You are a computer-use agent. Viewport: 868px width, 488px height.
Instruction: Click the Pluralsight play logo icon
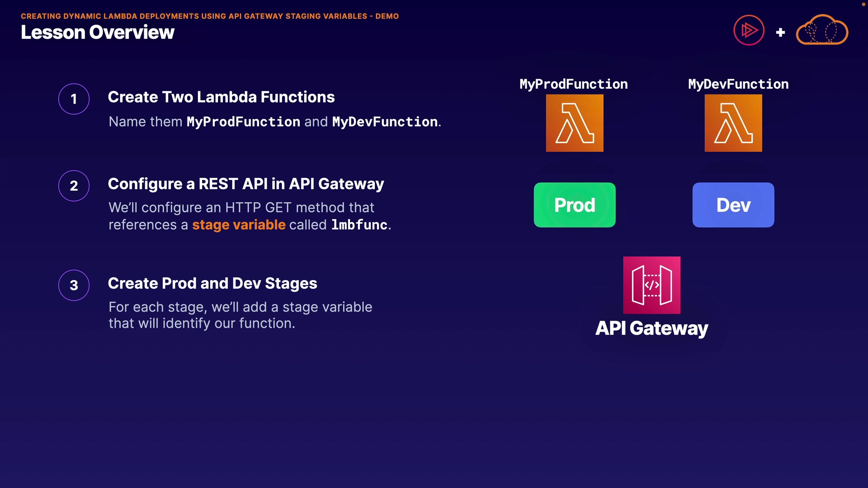click(x=749, y=30)
